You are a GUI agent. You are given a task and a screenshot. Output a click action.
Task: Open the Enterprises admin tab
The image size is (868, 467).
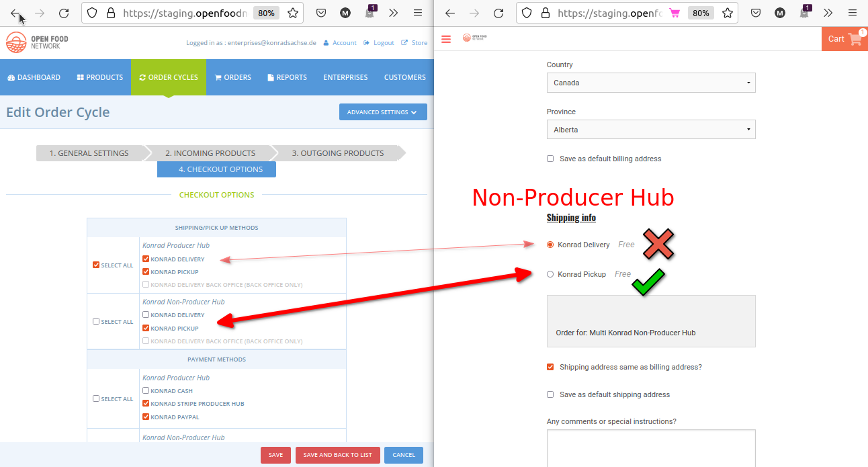pyautogui.click(x=345, y=77)
